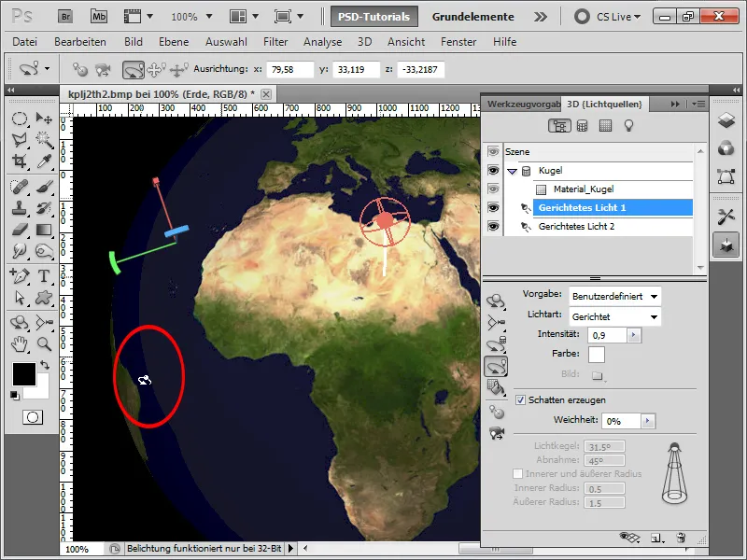Screen dimensions: 747x560
Task: Pick the Healing Brush tool
Action: click(20, 187)
